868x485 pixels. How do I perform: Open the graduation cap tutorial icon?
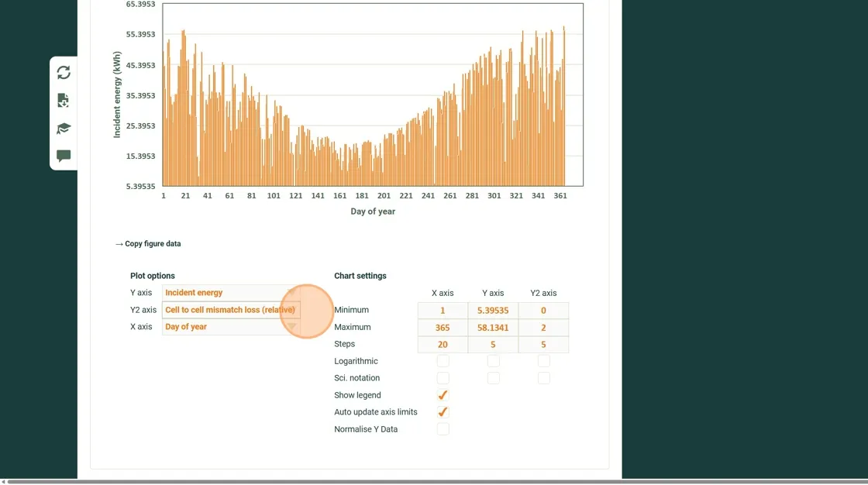coord(64,129)
